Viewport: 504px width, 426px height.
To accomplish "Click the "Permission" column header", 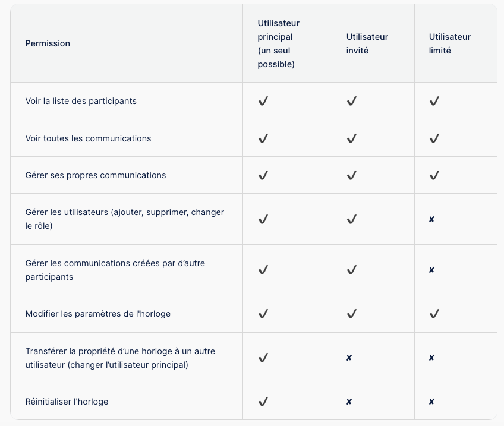I will click(48, 43).
